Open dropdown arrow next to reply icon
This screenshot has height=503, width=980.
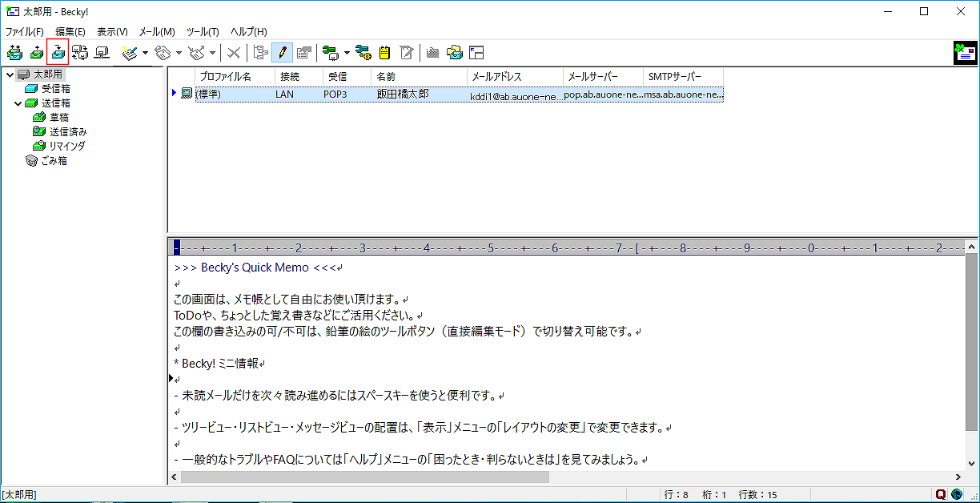(x=179, y=53)
